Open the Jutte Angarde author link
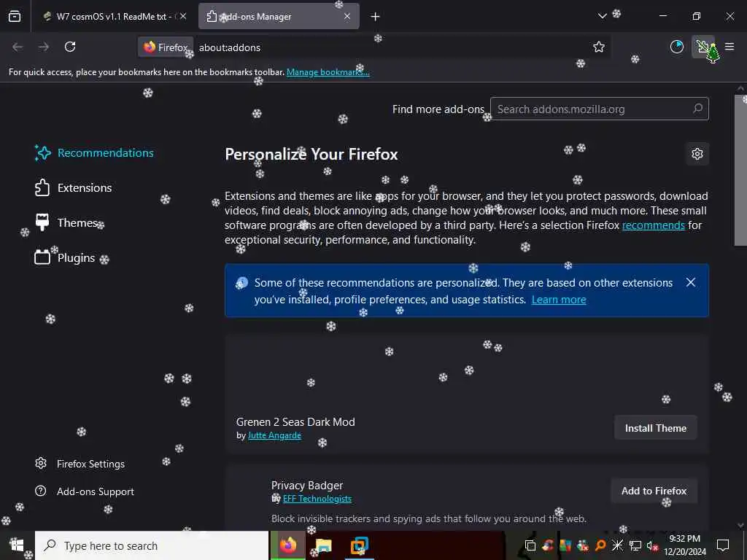 (x=274, y=435)
